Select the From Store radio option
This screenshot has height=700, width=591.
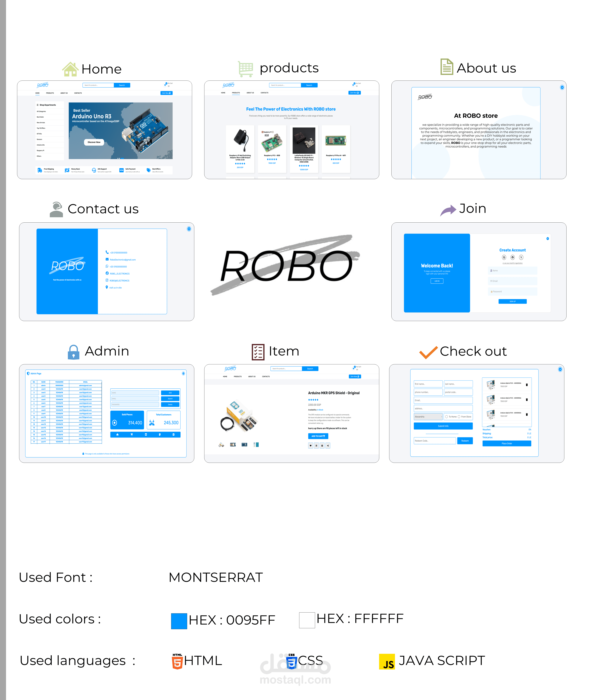point(459,417)
